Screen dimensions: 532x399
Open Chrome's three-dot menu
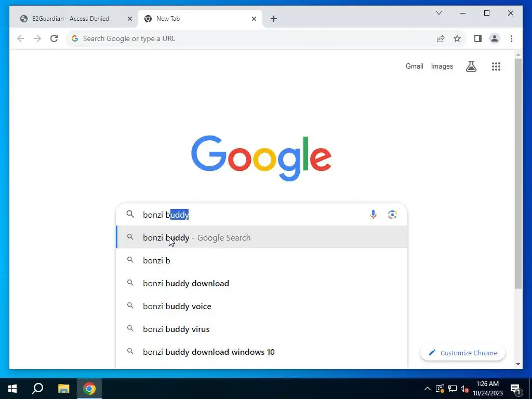[511, 38]
